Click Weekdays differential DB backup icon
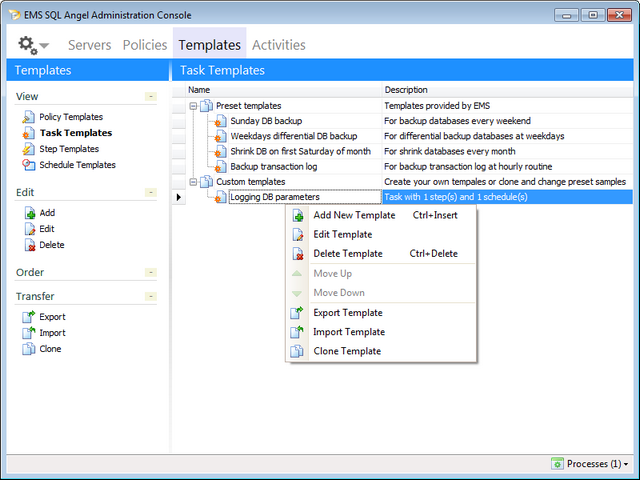The height and width of the screenshot is (480, 640). pos(220,136)
